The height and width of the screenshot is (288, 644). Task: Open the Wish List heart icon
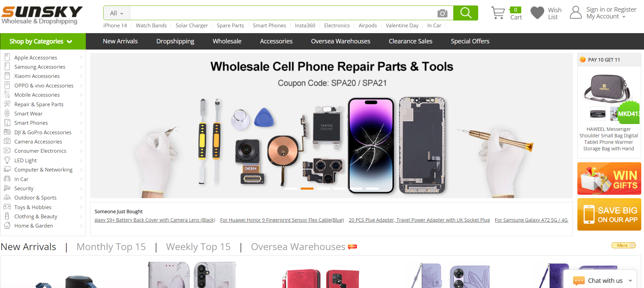pos(537,13)
